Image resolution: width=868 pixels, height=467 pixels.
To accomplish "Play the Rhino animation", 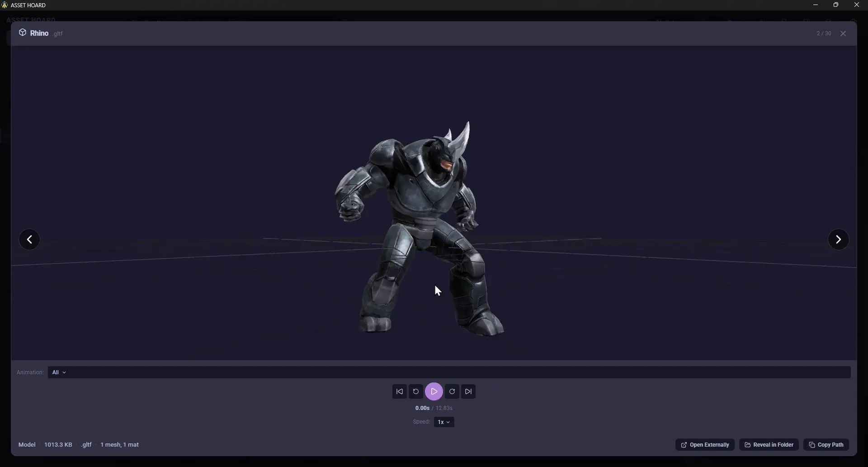I will 434,391.
